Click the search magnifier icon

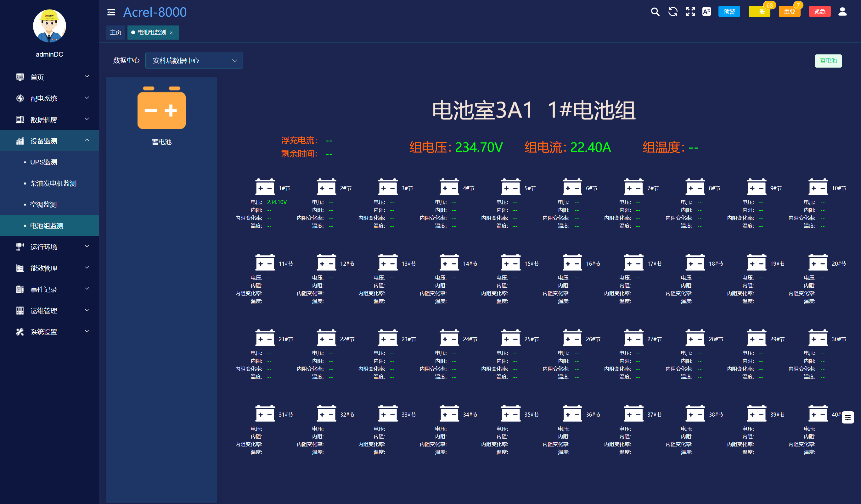[x=655, y=12]
